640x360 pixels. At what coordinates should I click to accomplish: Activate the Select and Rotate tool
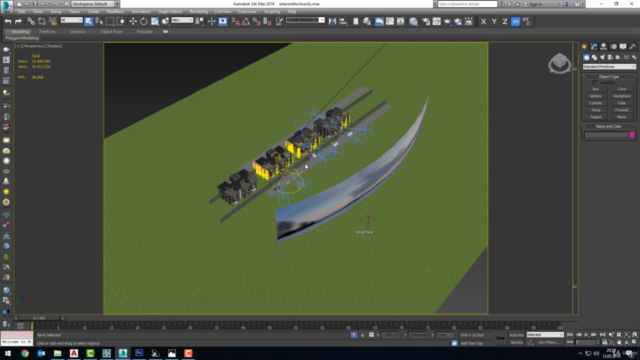click(x=144, y=21)
